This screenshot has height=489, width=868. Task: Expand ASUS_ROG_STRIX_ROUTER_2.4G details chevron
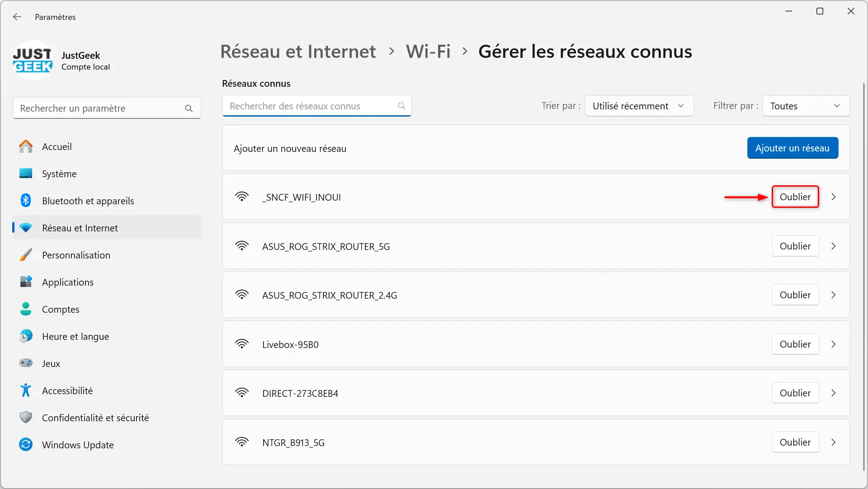pyautogui.click(x=833, y=295)
